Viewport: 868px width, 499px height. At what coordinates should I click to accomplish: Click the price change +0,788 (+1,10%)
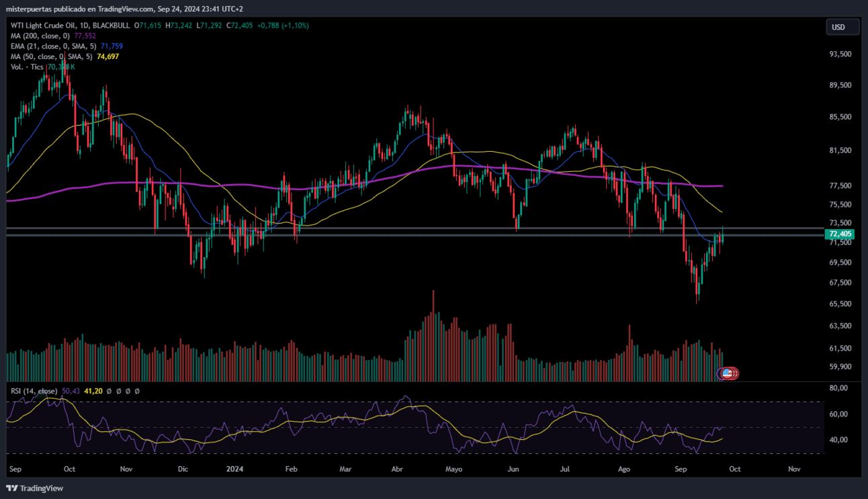click(281, 26)
